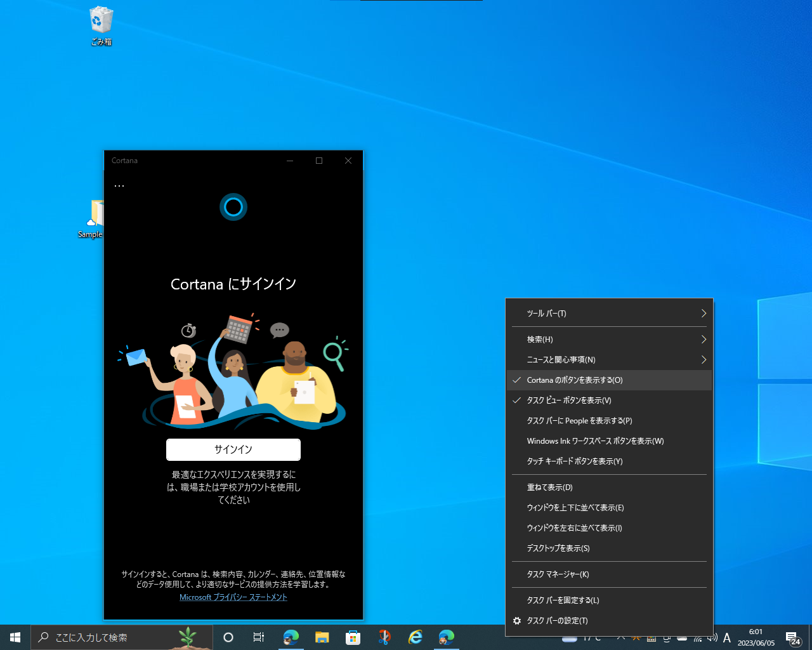The height and width of the screenshot is (650, 812).
Task: Click the network icon in the system tray
Action: tap(697, 639)
